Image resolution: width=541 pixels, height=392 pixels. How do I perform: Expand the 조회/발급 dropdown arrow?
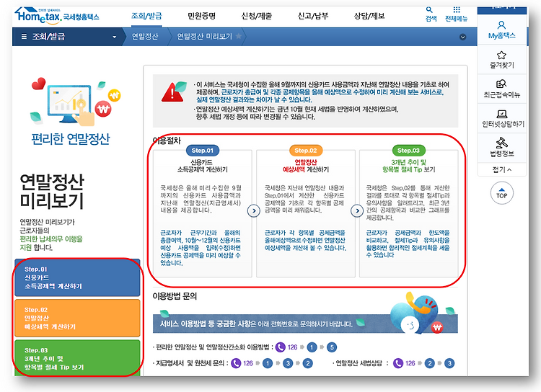[114, 37]
